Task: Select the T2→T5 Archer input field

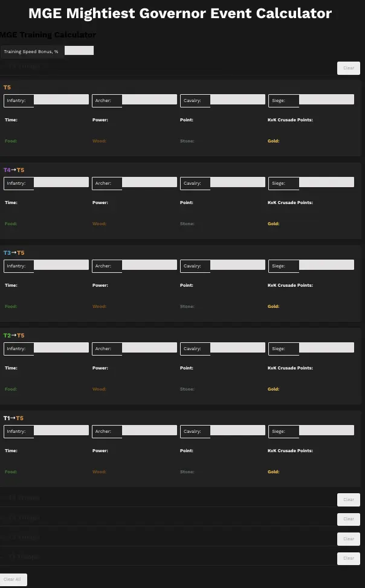Action: (x=149, y=348)
